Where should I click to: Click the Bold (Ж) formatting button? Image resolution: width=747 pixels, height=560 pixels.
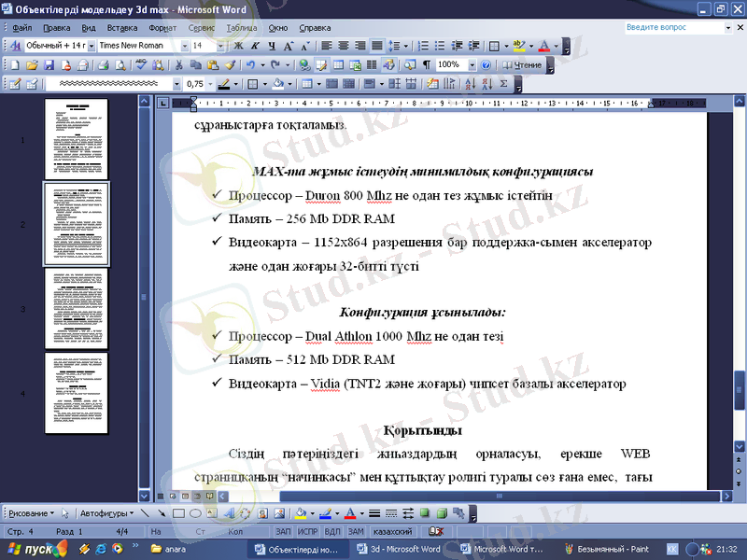[239, 45]
